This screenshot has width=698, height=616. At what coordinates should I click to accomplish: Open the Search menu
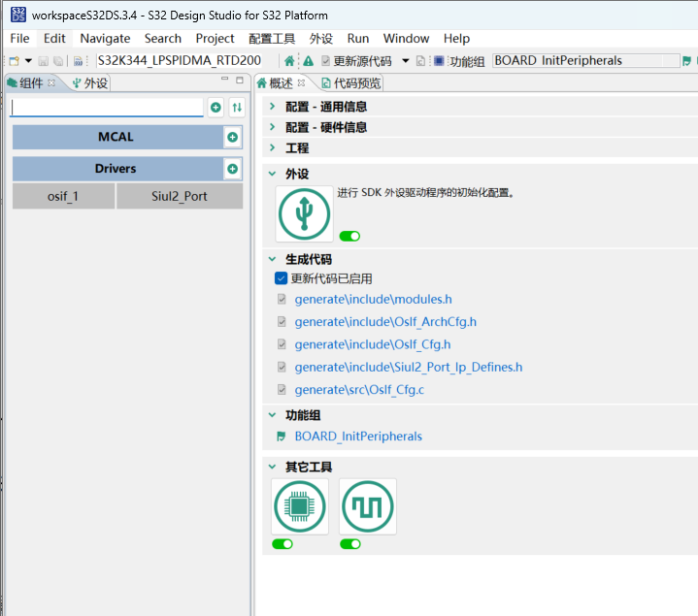163,39
